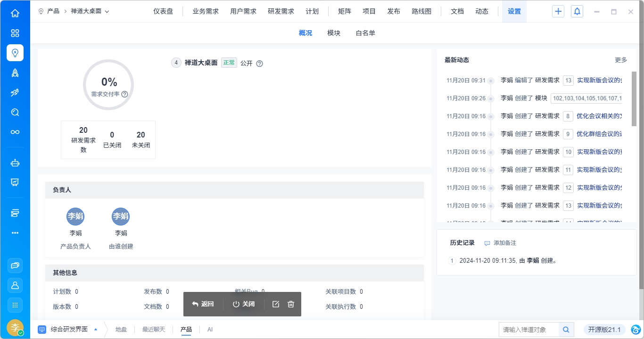Screen dimensions: 644x339
Task: Click the robot AI icon in the sidebar
Action: click(x=15, y=163)
